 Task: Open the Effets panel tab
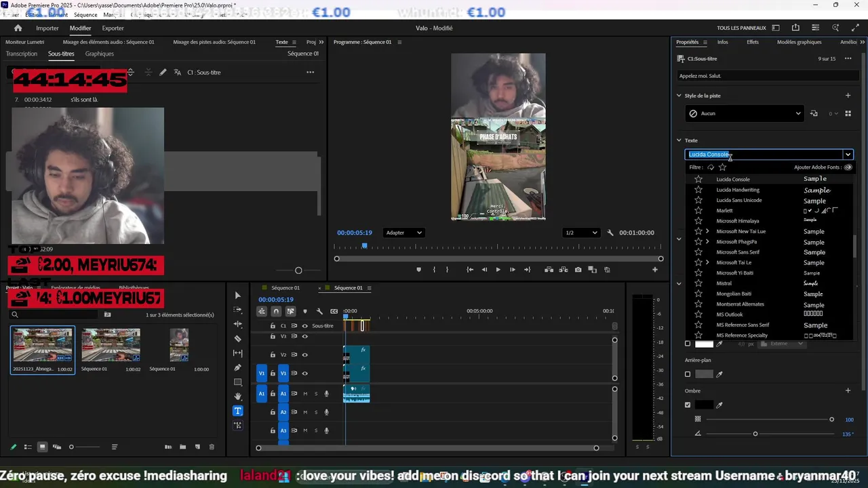[x=753, y=42]
